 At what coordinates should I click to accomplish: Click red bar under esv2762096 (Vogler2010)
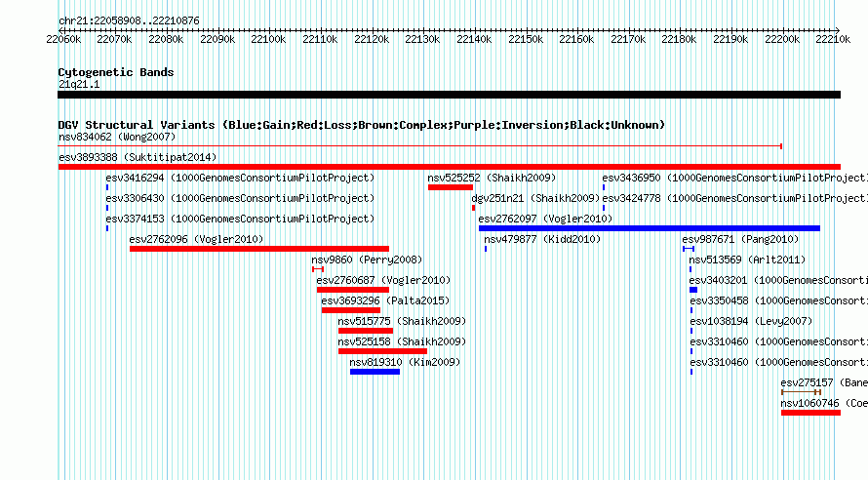click(259, 249)
